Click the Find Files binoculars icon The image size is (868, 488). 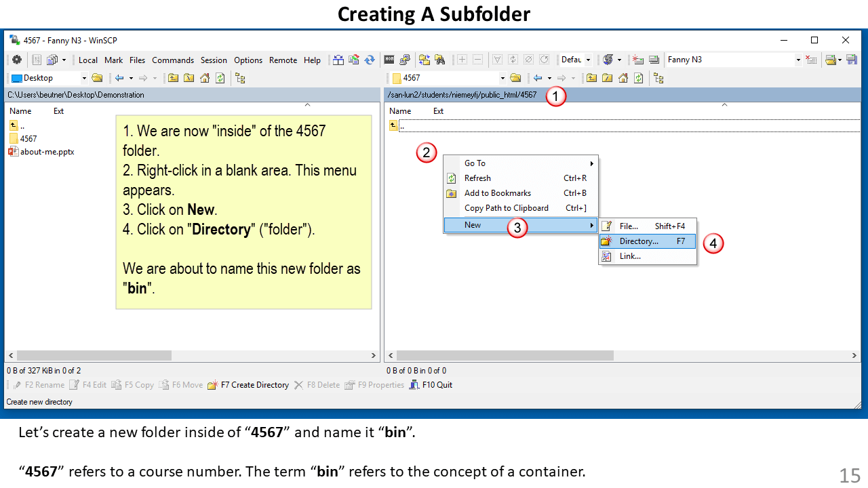click(439, 60)
